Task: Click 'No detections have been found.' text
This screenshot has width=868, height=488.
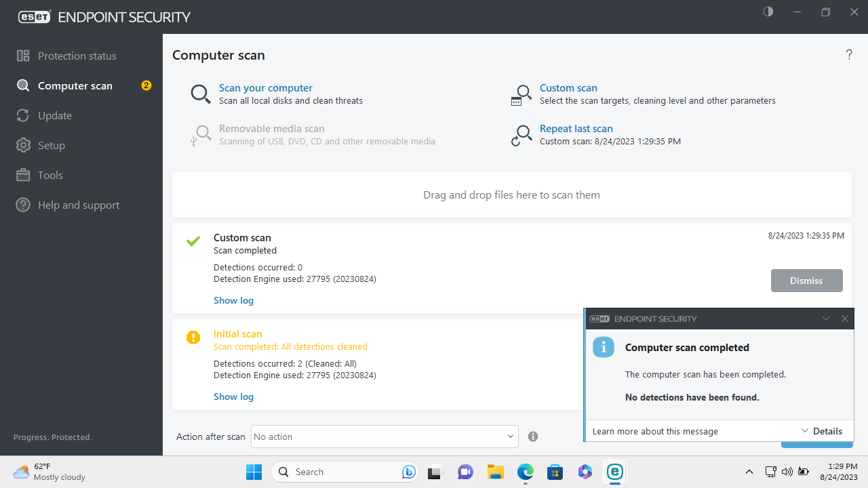Action: [692, 397]
